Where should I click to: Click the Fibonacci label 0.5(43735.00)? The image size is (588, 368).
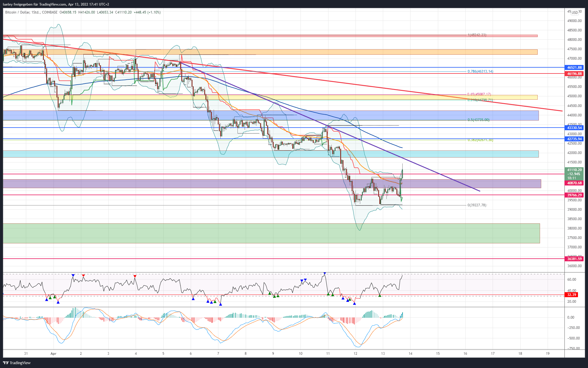479,120
